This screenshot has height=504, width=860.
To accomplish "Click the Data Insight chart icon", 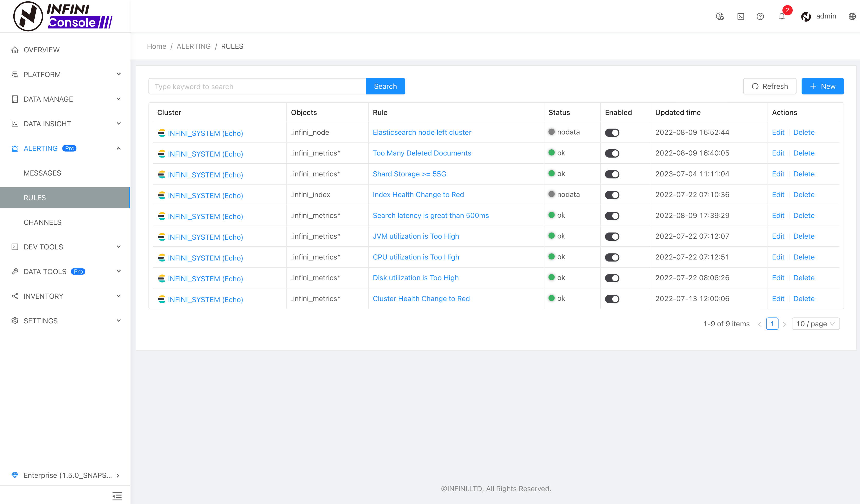I will (15, 124).
